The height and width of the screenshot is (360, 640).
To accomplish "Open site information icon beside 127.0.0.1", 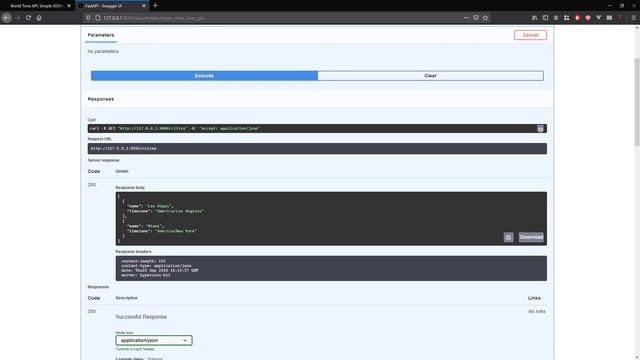I will click(x=98, y=18).
